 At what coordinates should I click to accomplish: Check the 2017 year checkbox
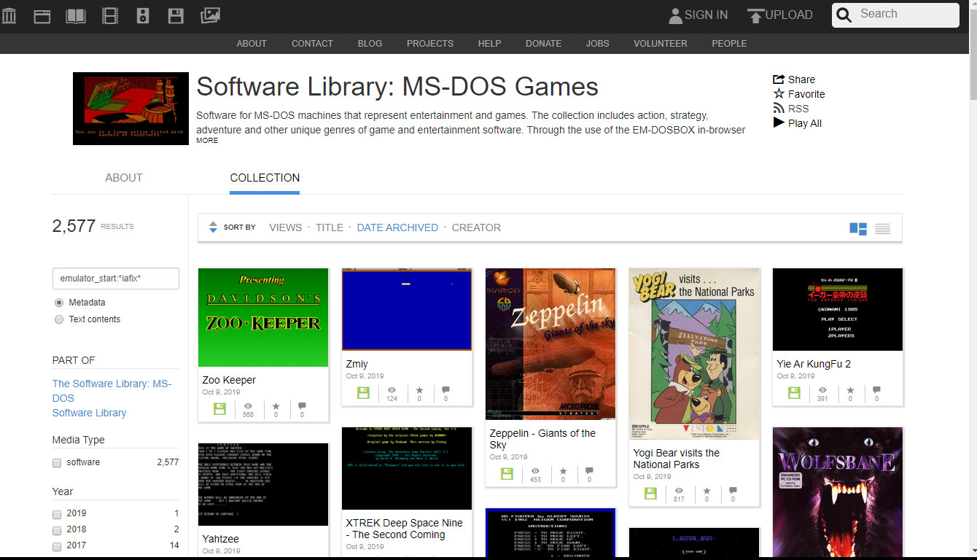(57, 546)
